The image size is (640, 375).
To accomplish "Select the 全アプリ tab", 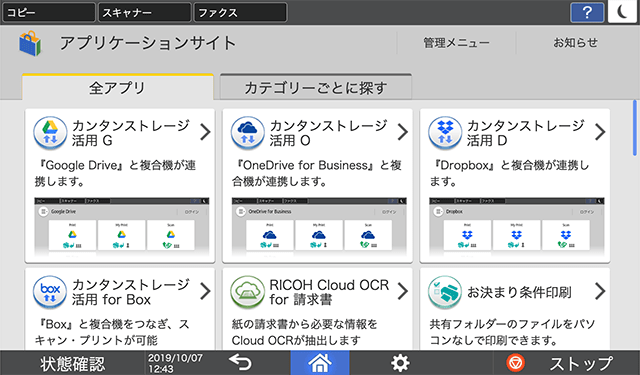I will tap(118, 87).
